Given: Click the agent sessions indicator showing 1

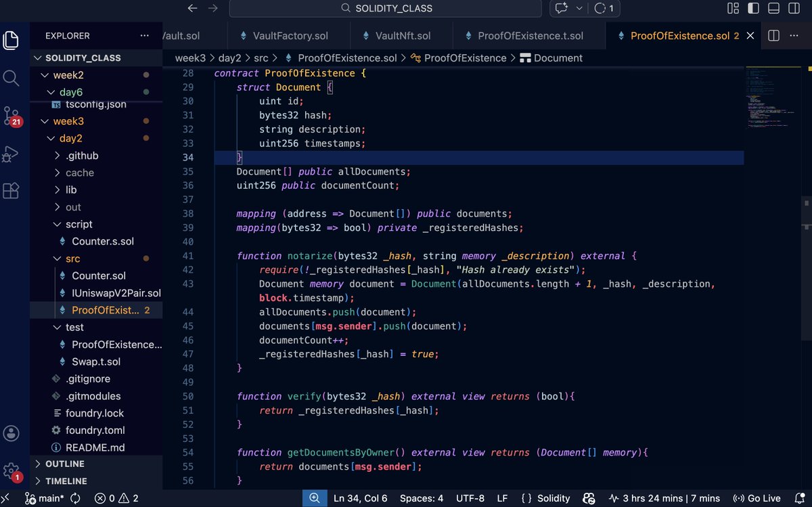Looking at the screenshot, I should pyautogui.click(x=604, y=8).
